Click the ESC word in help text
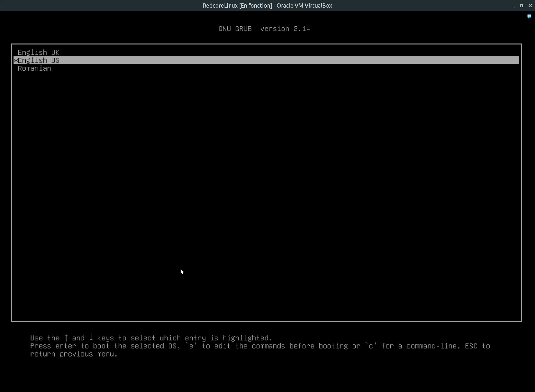 click(x=471, y=346)
